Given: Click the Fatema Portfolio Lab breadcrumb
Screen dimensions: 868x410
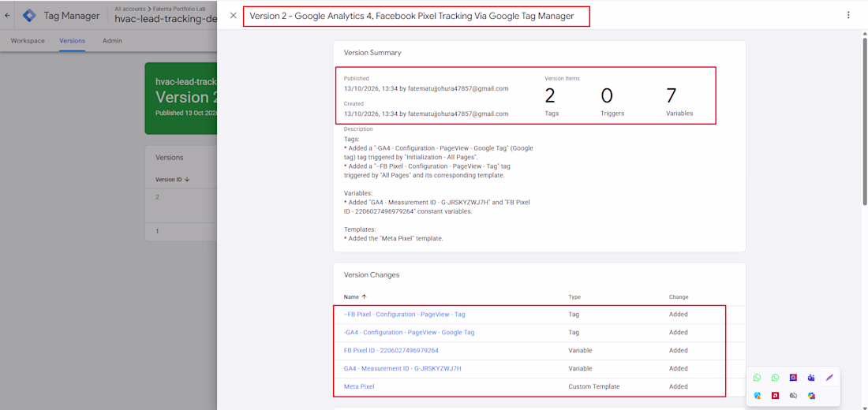Looking at the screenshot, I should 181,9.
